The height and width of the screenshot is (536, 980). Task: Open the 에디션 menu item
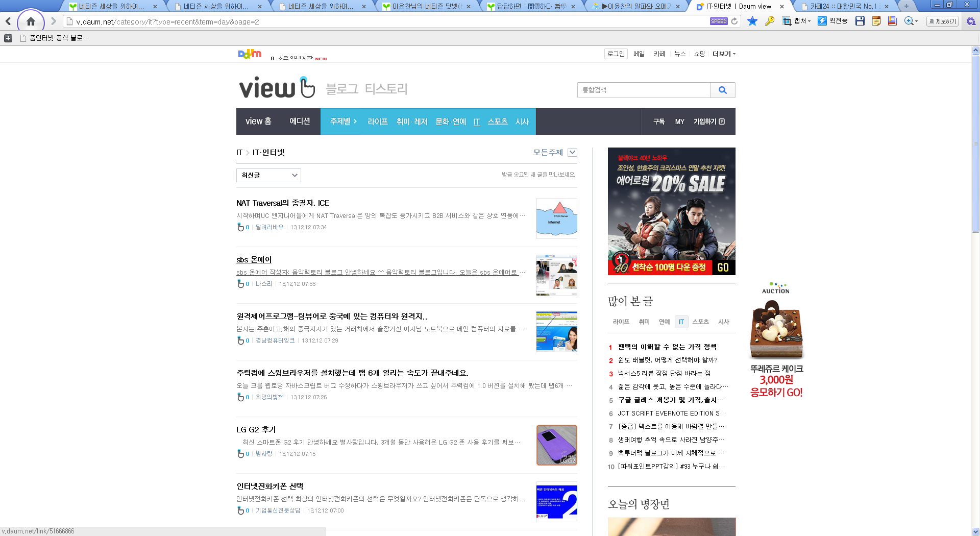(300, 121)
